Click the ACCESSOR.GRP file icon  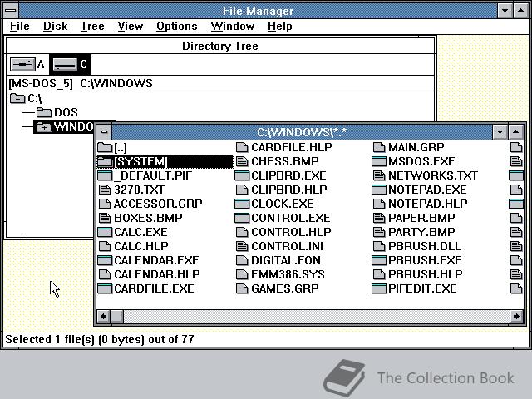click(105, 204)
